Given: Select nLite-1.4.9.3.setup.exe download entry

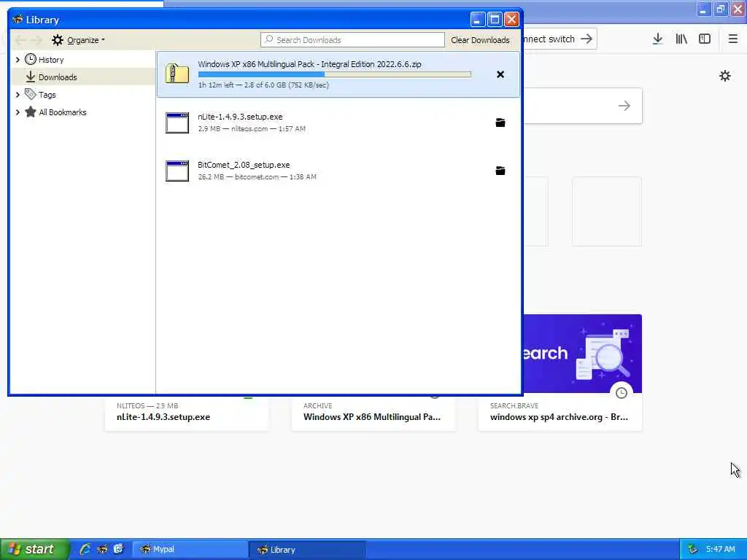Looking at the screenshot, I should point(338,122).
